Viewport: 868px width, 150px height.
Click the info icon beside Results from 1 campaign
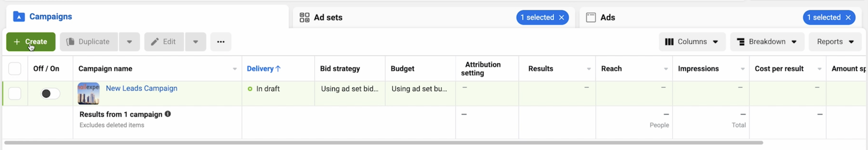click(x=168, y=114)
